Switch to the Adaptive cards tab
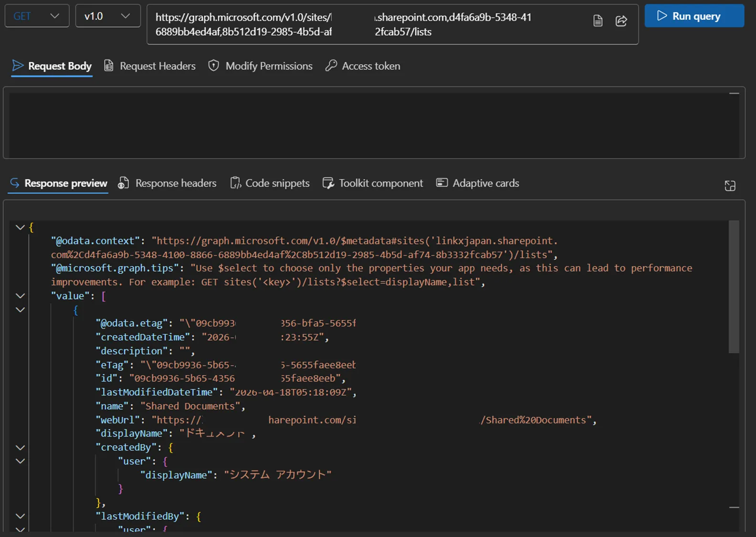 [x=478, y=183]
